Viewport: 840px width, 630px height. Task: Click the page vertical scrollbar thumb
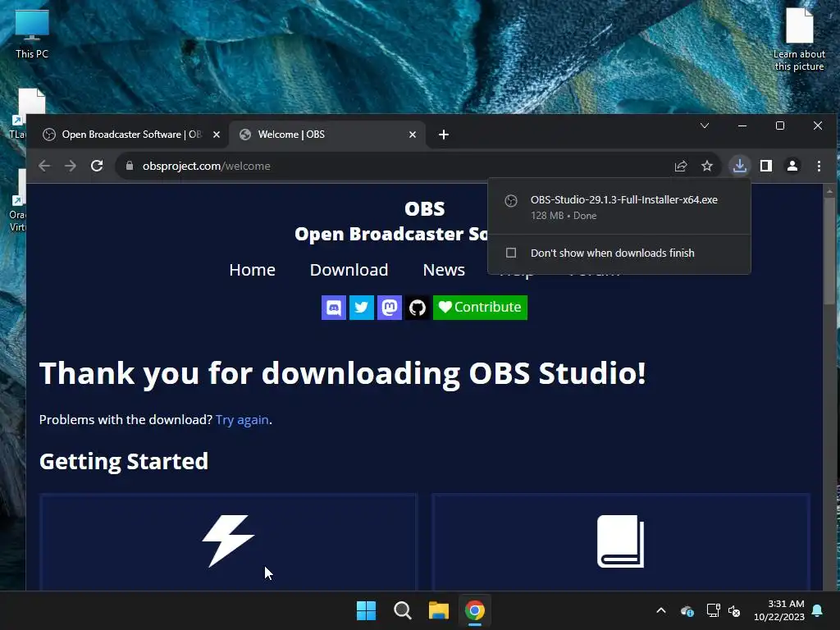pos(830,251)
